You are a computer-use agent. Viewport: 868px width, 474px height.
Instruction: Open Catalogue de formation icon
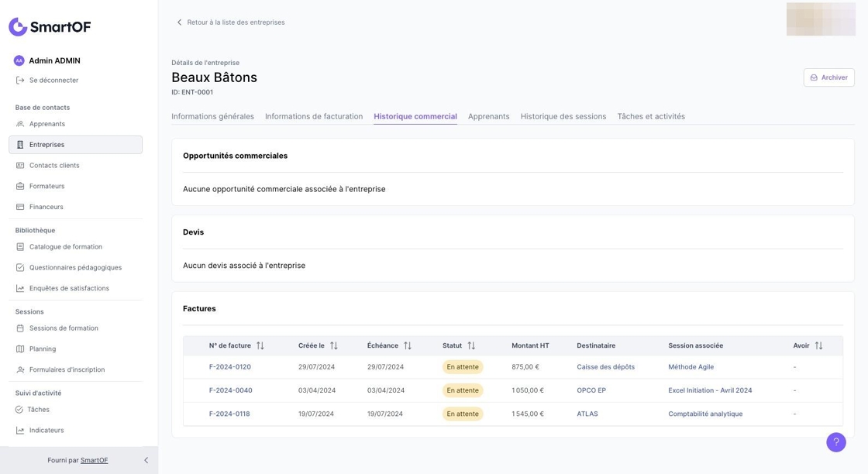21,247
